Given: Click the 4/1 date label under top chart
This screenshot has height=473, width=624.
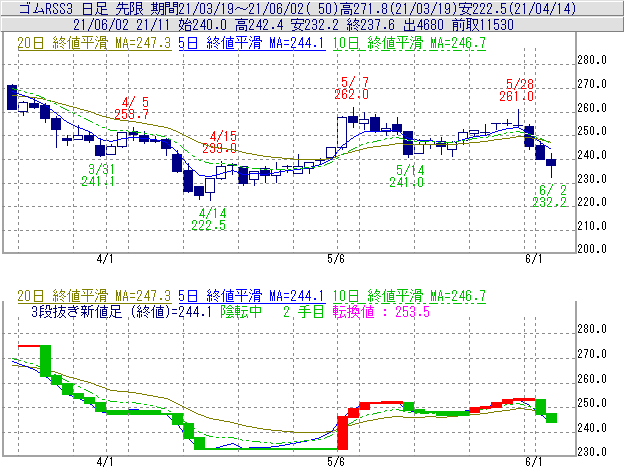Looking at the screenshot, I should (105, 259).
